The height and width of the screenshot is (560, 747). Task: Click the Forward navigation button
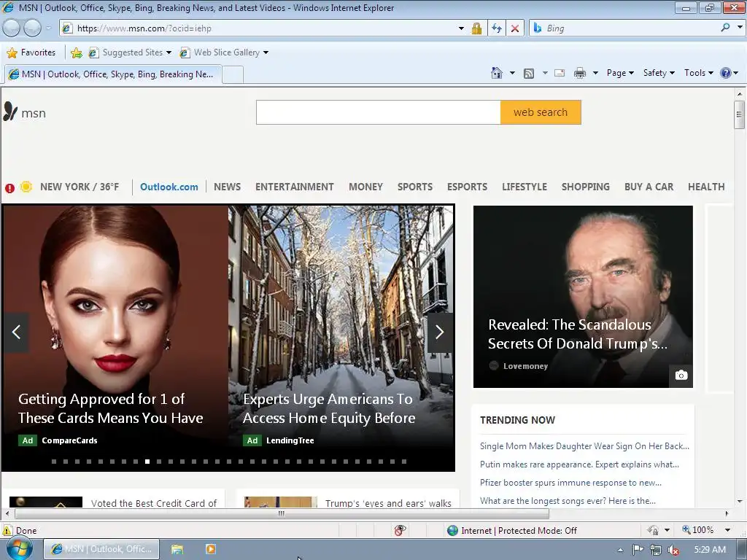coord(32,28)
